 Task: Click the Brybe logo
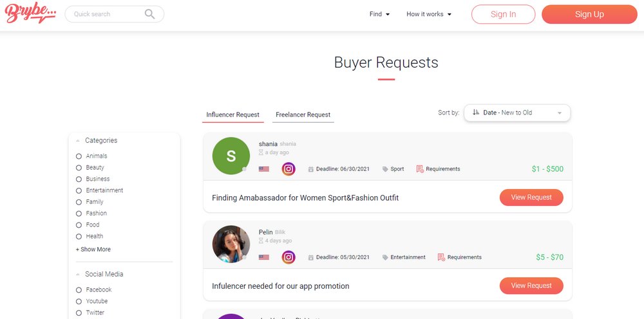click(x=30, y=14)
